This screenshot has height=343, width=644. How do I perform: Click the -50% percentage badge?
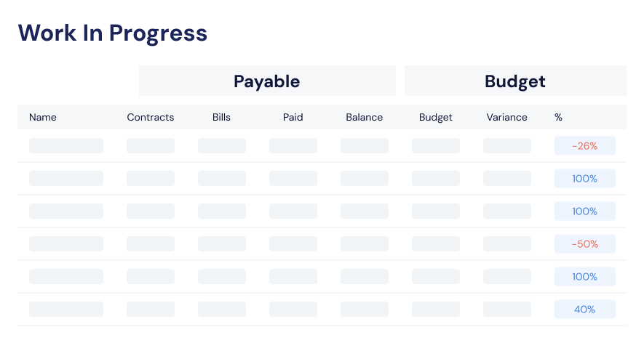tap(585, 243)
